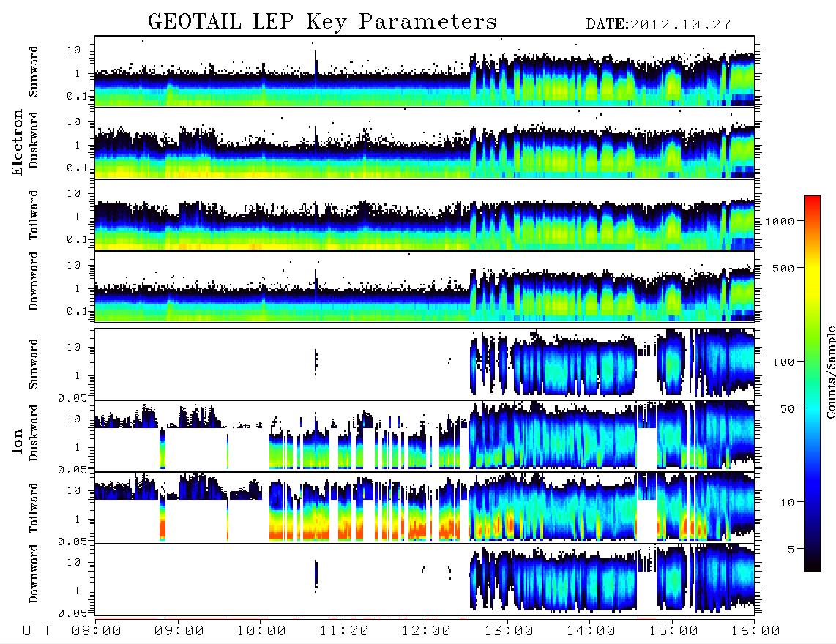Click the Electron Tailward spectrogram panel

point(425,215)
